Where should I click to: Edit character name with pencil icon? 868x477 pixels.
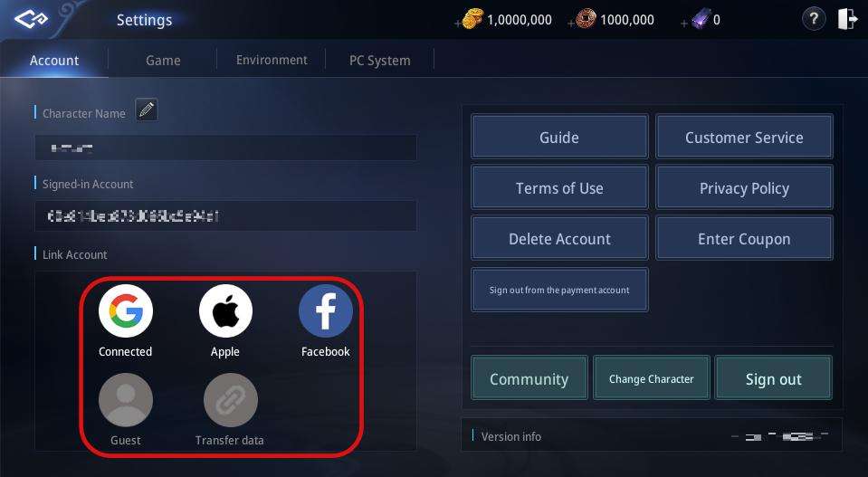pos(147,110)
